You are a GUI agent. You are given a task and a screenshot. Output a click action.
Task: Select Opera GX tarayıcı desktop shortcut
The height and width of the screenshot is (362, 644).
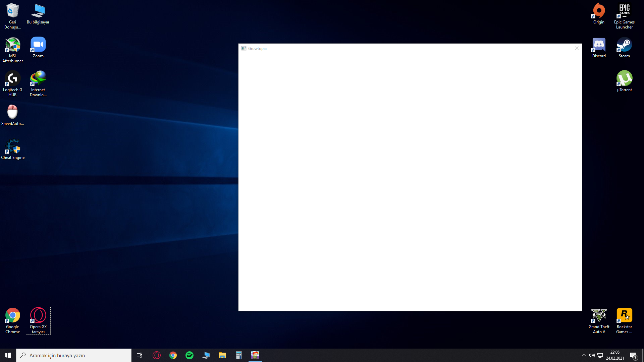[38, 321]
